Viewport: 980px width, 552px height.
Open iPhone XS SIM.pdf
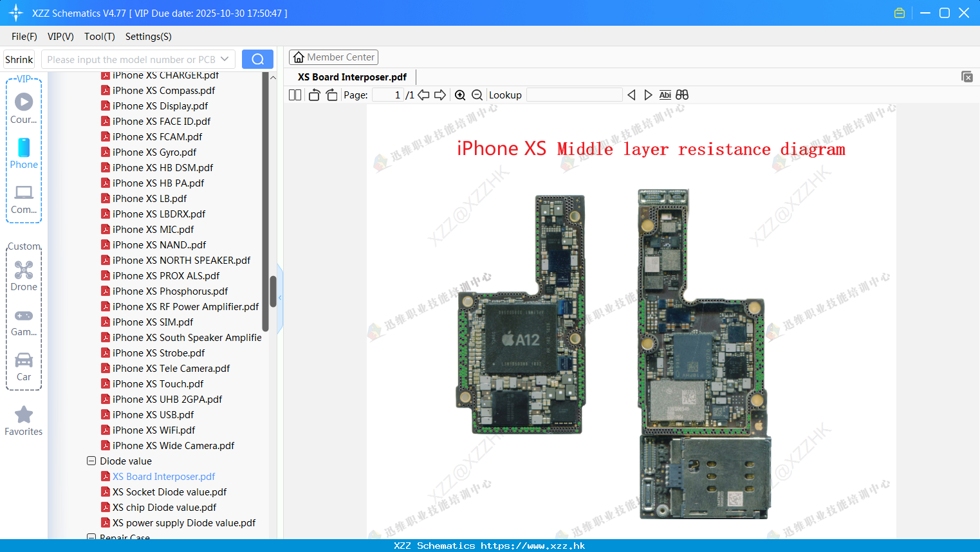click(x=153, y=322)
